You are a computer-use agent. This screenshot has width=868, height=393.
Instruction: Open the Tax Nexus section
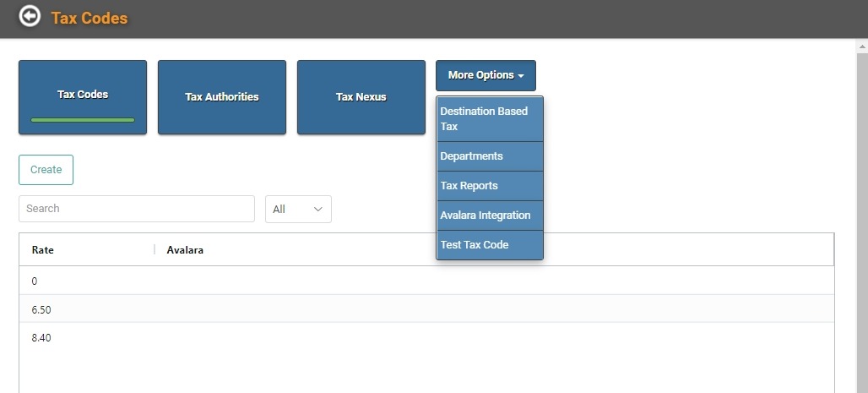pyautogui.click(x=361, y=97)
